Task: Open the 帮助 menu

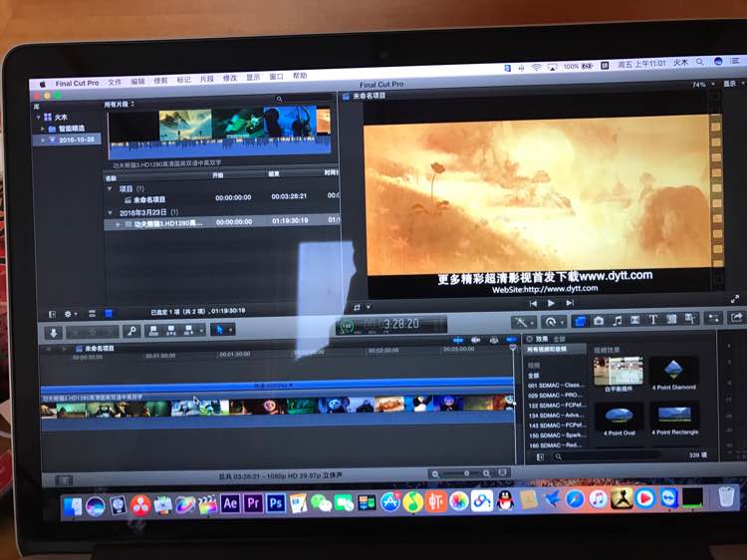Action: pyautogui.click(x=300, y=76)
